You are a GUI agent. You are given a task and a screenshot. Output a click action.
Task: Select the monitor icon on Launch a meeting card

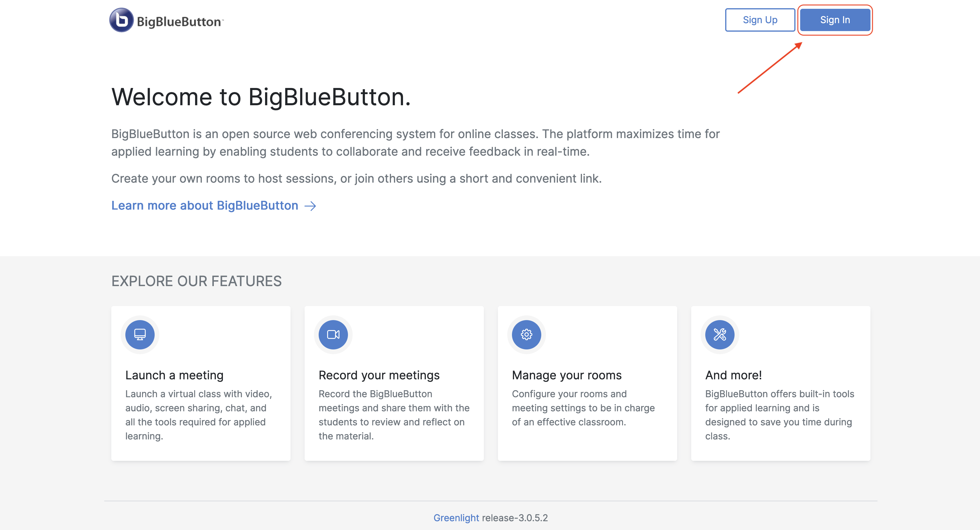pyautogui.click(x=140, y=335)
